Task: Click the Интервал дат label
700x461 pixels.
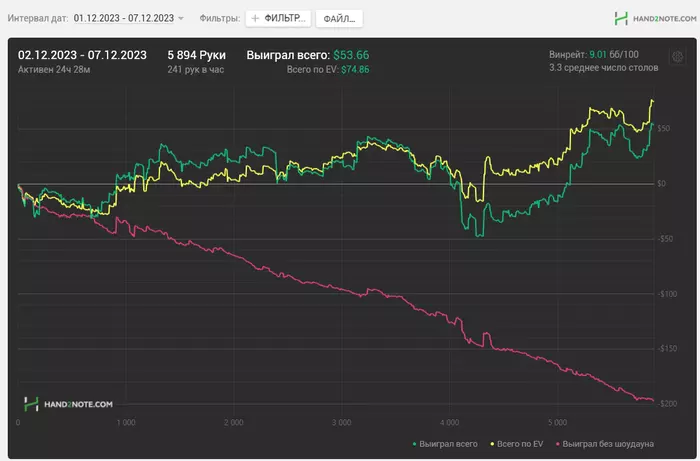Action: pos(38,18)
